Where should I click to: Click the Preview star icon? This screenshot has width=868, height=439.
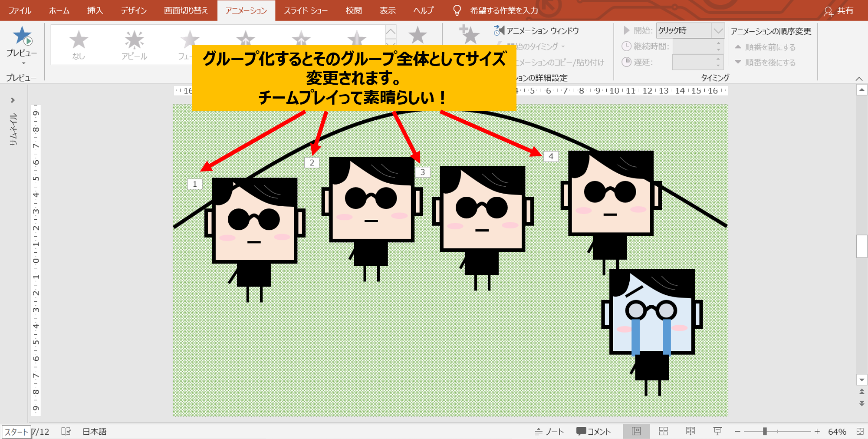[22, 36]
